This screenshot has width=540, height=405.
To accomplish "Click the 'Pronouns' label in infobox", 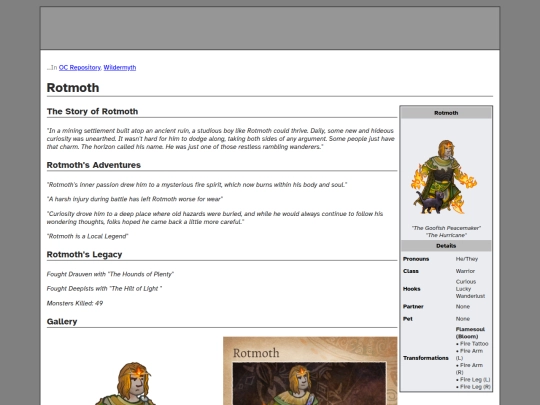I will pos(416,259).
